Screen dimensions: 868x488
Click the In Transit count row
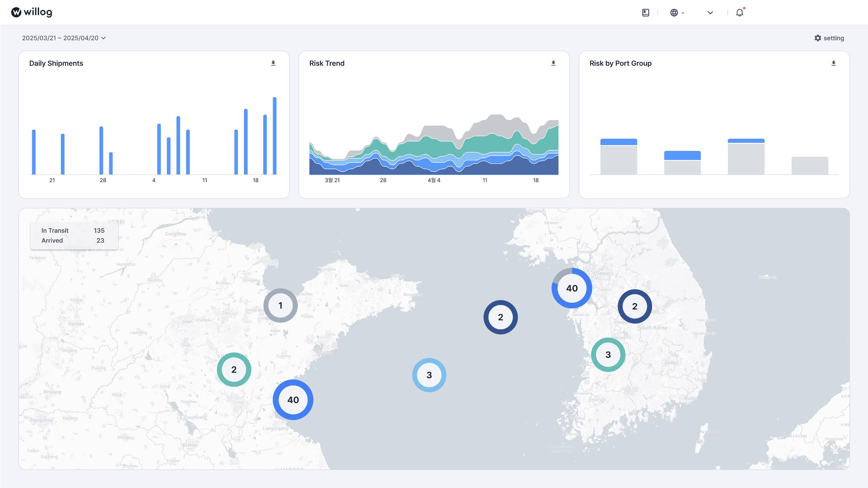(73, 230)
